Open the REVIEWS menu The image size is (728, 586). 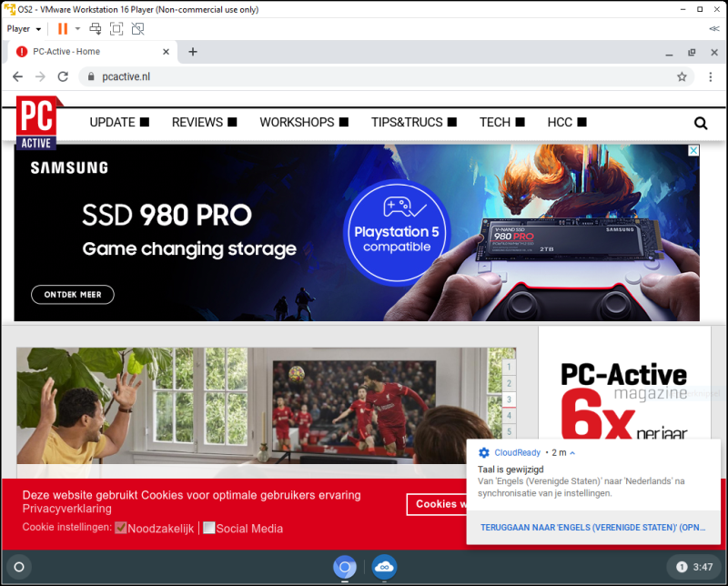click(204, 122)
